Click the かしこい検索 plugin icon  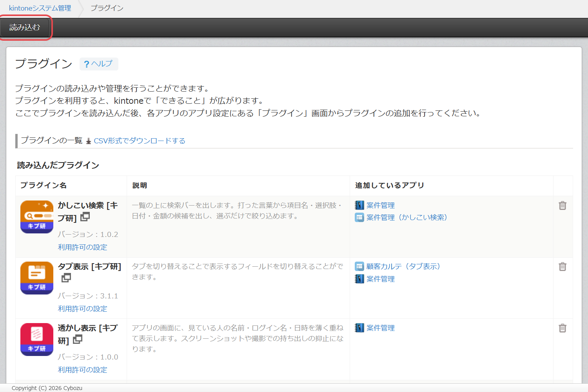37,217
